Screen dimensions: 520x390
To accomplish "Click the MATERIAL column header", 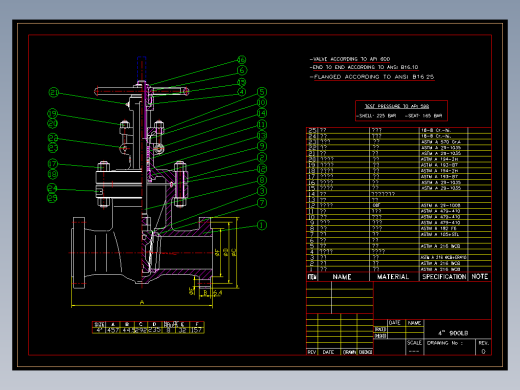I will [393, 277].
